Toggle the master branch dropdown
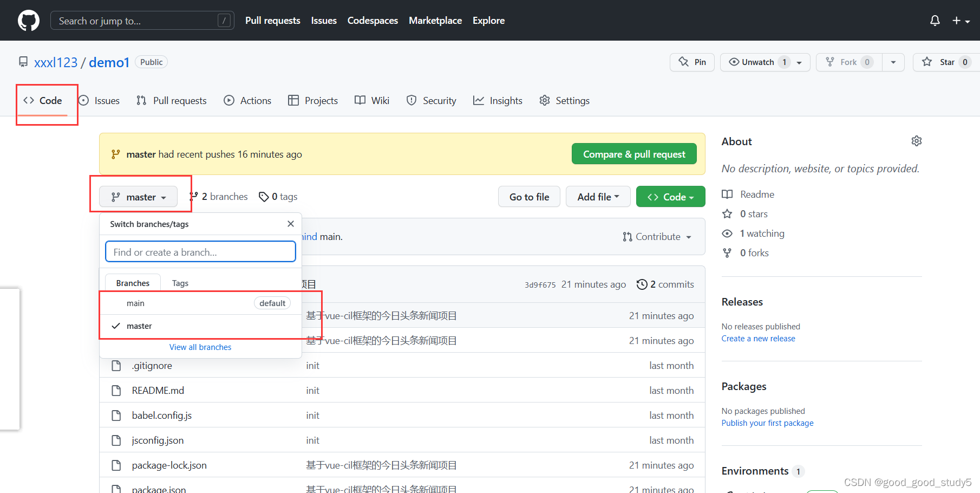 click(x=138, y=197)
